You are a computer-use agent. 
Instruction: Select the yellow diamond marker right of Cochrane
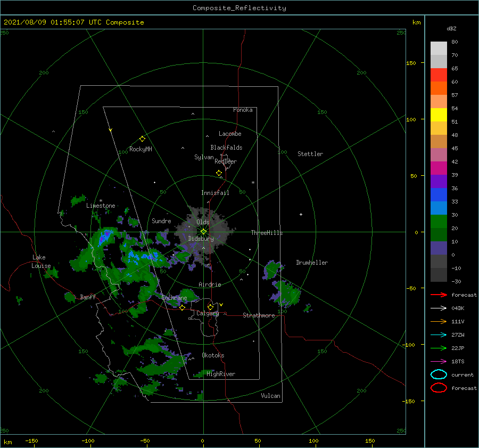(183, 308)
